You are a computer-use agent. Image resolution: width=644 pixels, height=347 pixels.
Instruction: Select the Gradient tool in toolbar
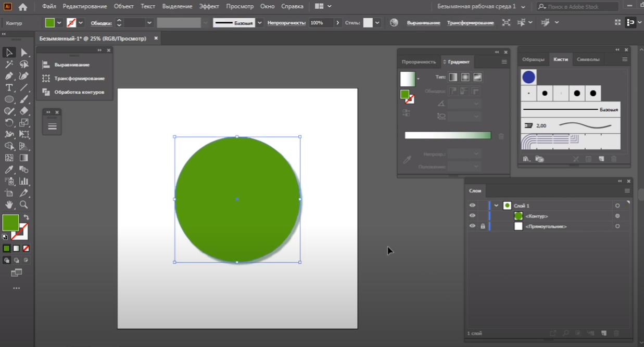tap(24, 158)
